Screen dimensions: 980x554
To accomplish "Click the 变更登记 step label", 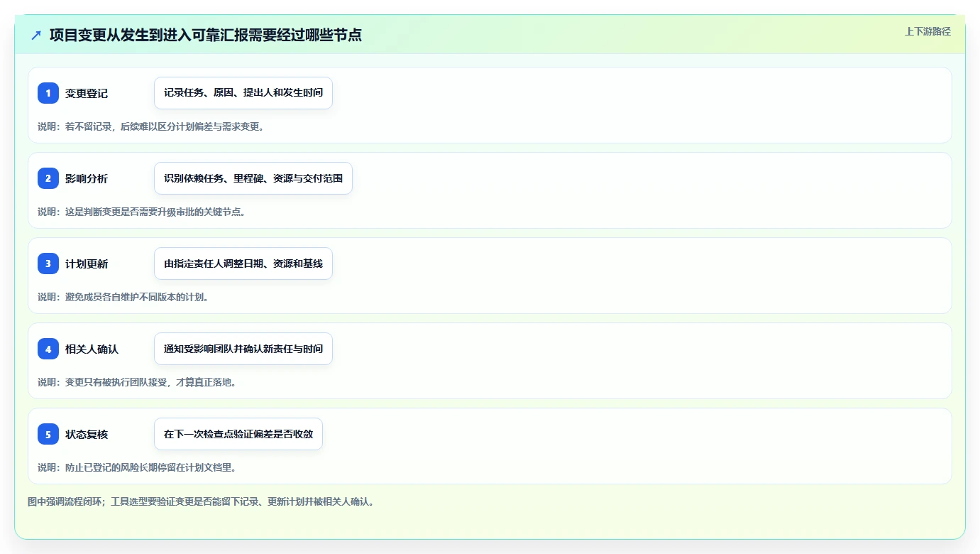I will point(87,93).
